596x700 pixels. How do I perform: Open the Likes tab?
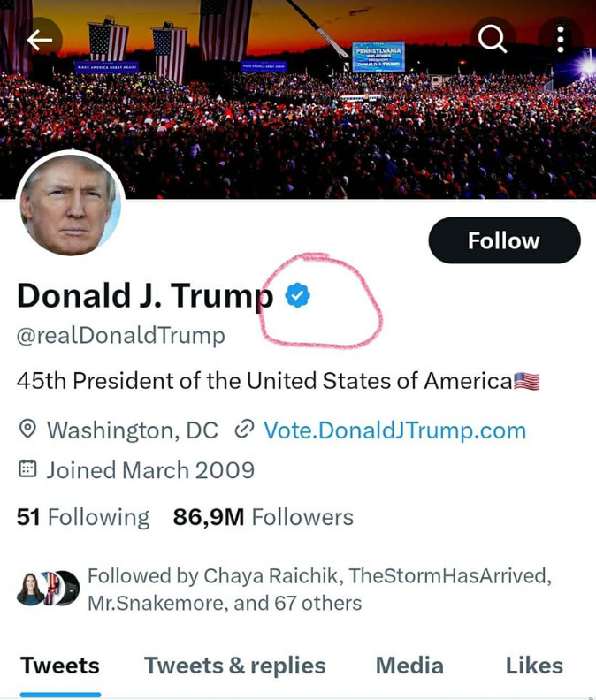[x=534, y=666]
